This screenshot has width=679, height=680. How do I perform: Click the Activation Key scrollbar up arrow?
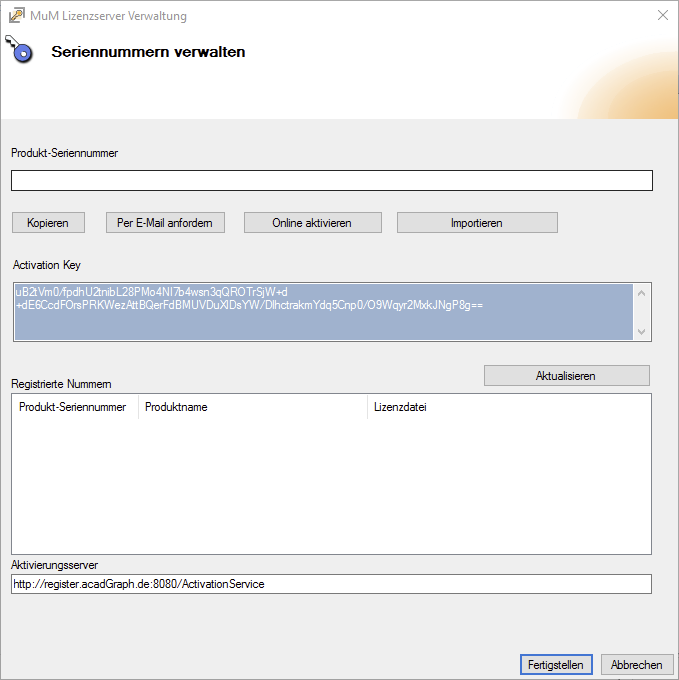coord(642,292)
